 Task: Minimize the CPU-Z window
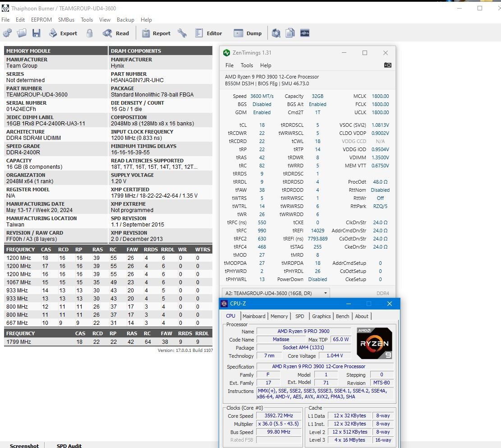pos(349,304)
